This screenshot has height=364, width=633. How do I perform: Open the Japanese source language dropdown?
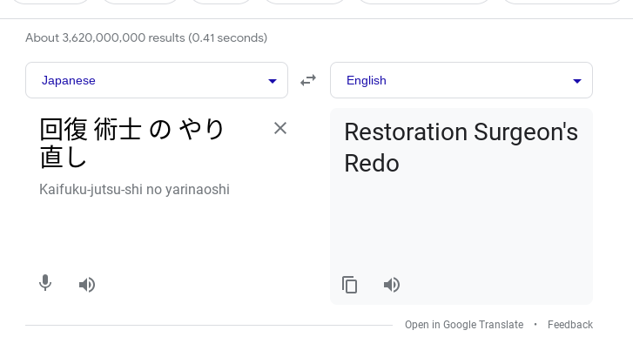pos(157,80)
